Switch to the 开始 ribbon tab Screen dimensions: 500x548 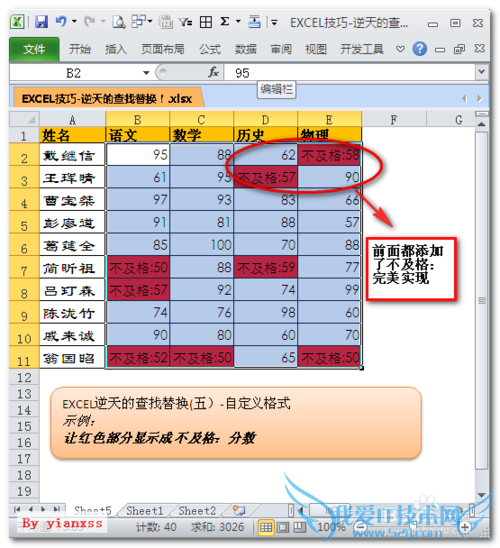point(80,49)
